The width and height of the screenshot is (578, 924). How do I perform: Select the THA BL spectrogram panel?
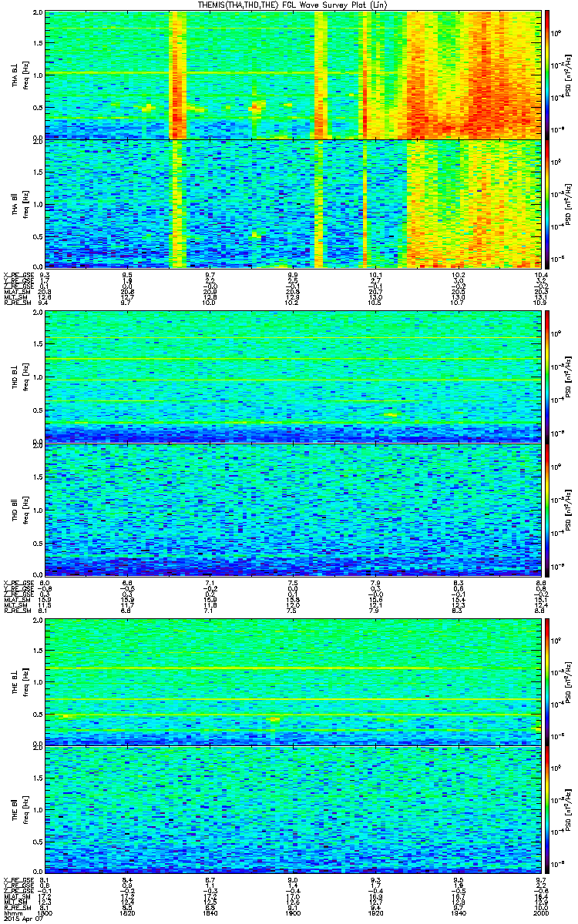coord(293,74)
